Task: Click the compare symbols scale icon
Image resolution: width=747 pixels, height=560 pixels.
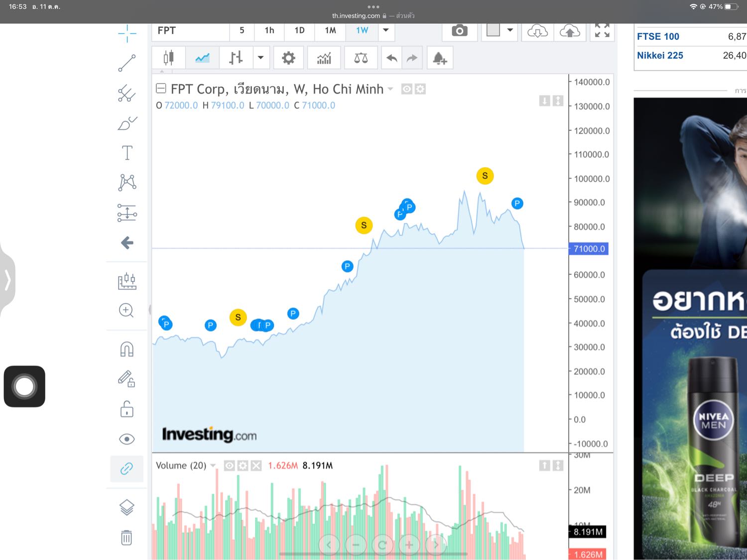Action: click(x=361, y=58)
